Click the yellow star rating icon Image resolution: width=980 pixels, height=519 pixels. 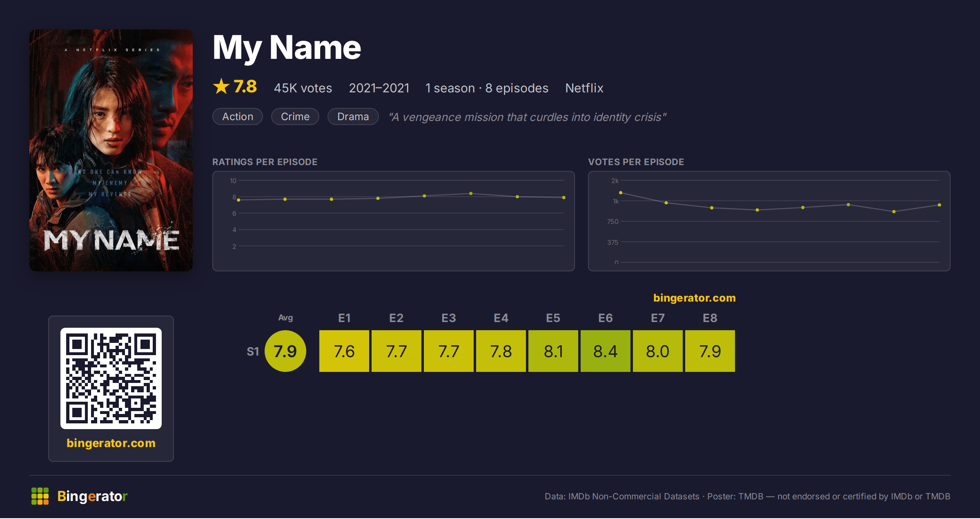pyautogui.click(x=221, y=86)
